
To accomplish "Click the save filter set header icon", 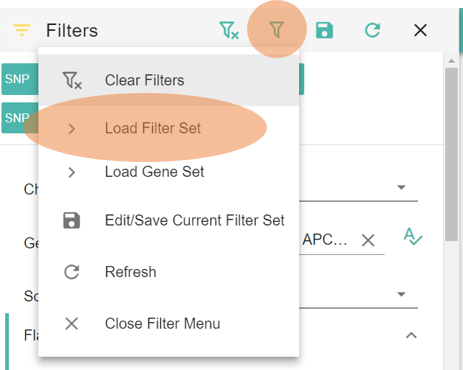I will coord(324,30).
